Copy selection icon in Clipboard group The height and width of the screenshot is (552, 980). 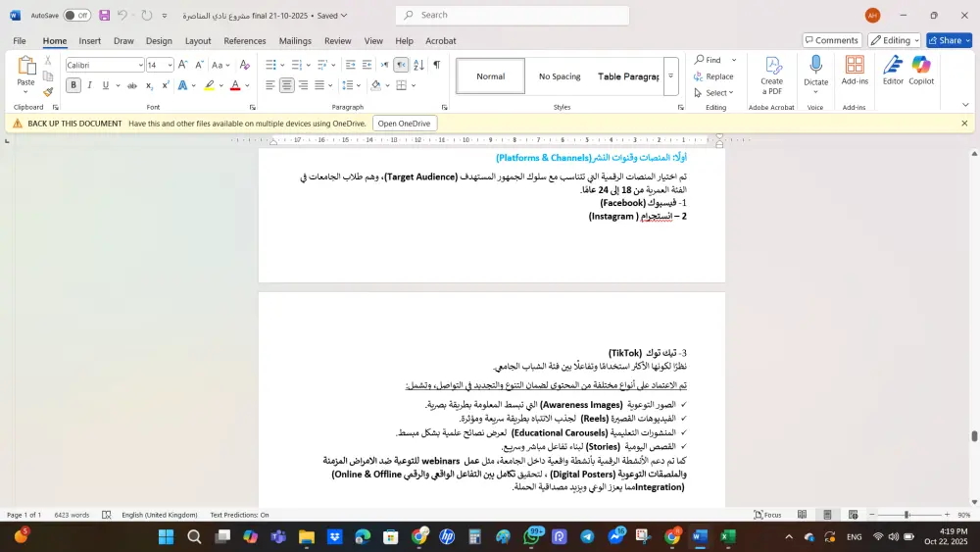[x=48, y=76]
